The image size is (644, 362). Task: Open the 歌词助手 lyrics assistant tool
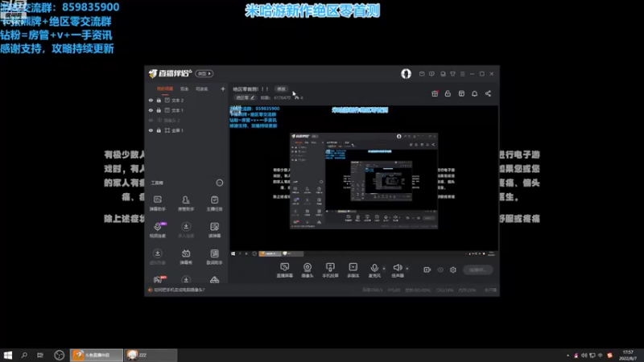coord(214,257)
